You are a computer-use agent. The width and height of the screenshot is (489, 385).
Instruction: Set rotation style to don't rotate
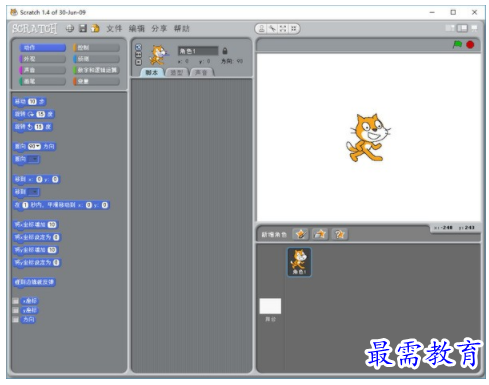[x=138, y=62]
